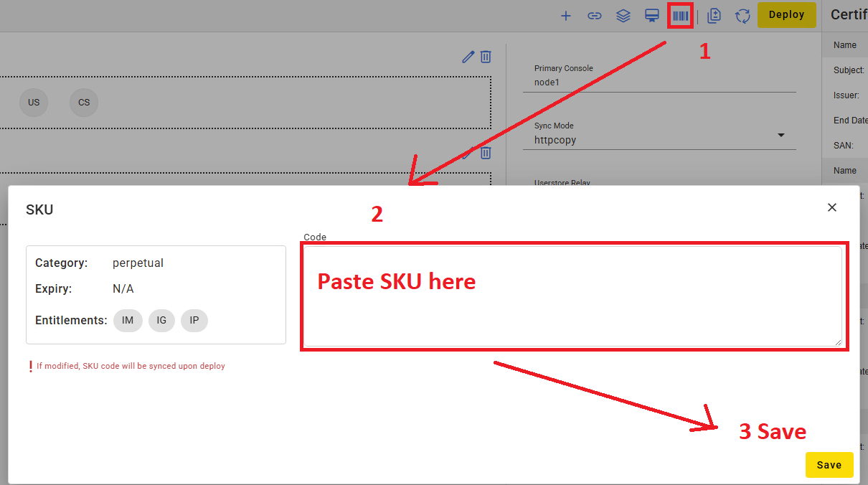Click the plus add icon in toolbar

click(566, 16)
